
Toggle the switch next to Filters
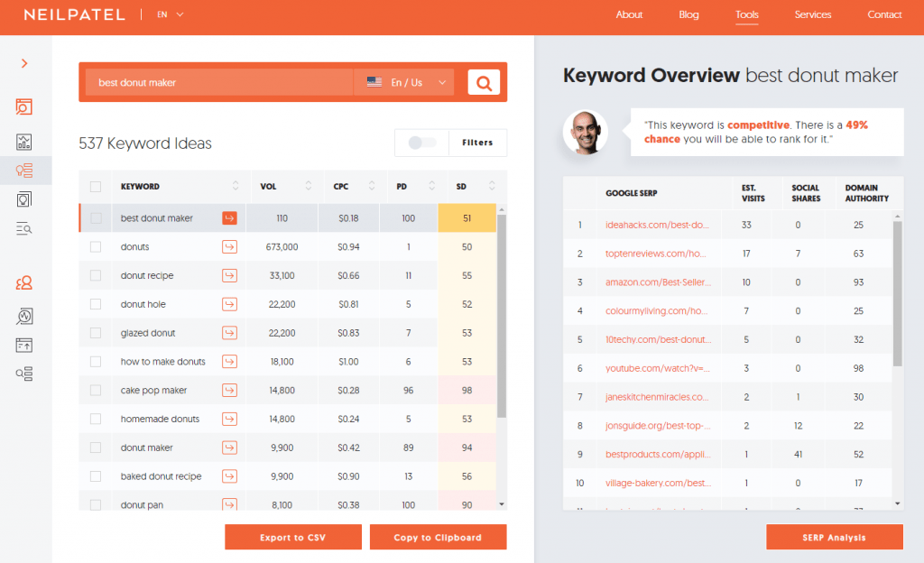[422, 143]
